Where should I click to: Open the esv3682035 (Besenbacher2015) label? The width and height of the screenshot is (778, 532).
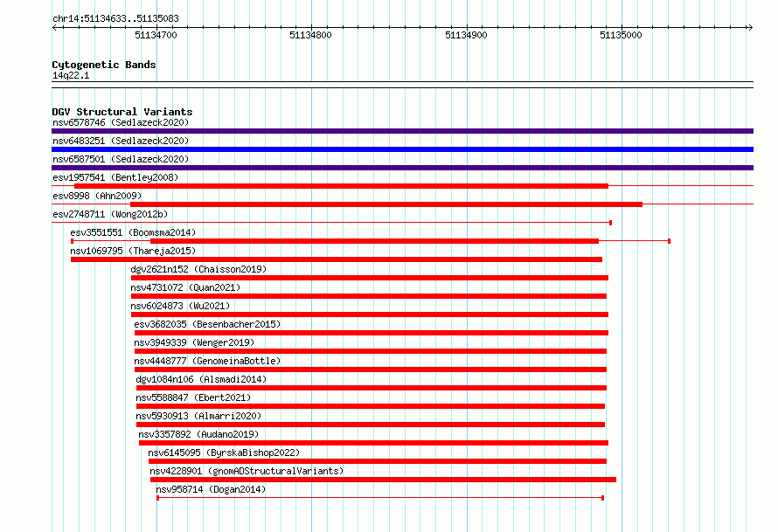coord(207,324)
